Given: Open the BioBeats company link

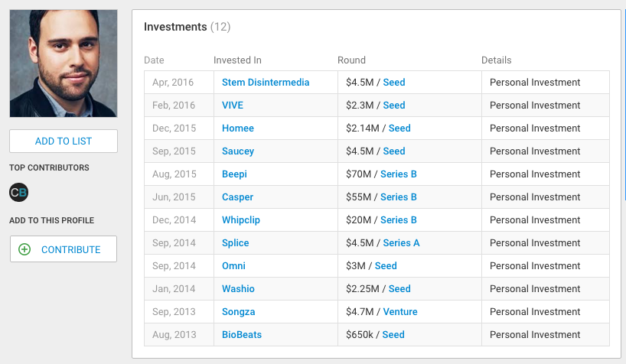Looking at the screenshot, I should [x=242, y=335].
